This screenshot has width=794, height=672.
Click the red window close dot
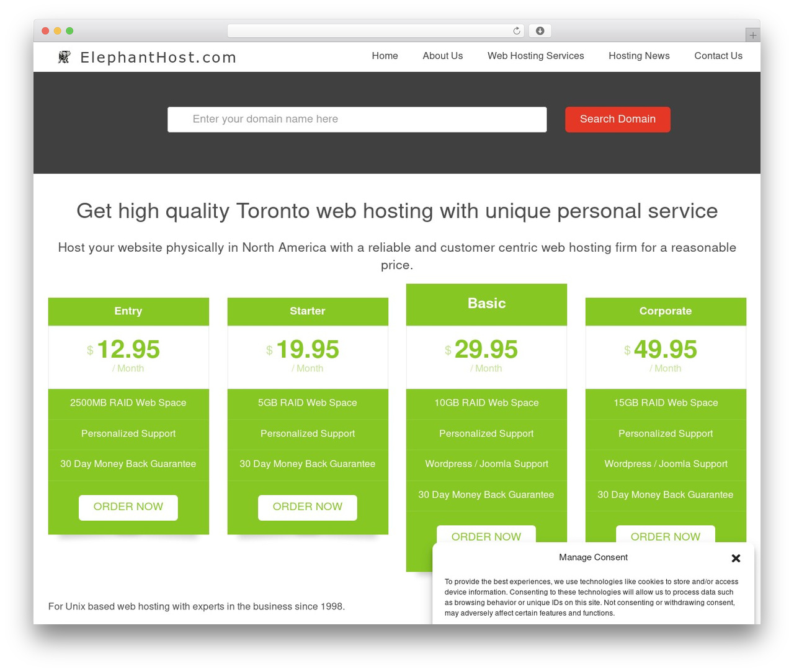(x=45, y=31)
